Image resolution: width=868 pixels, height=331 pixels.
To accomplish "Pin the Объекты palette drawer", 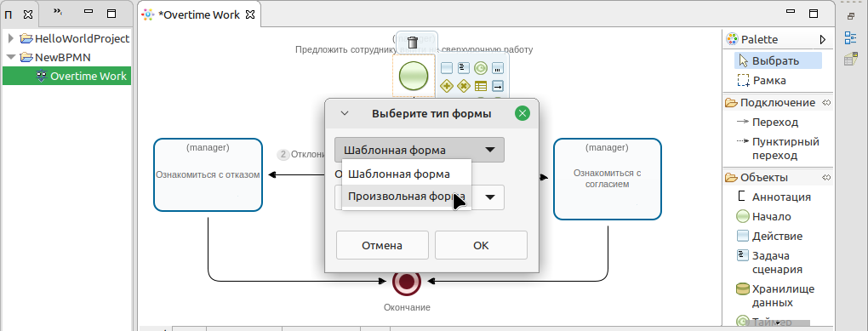I will [826, 177].
